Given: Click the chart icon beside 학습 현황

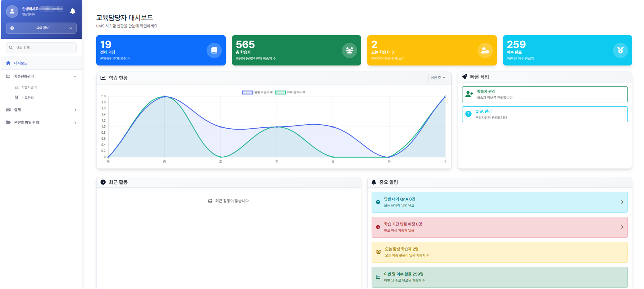Looking at the screenshot, I should pos(103,78).
